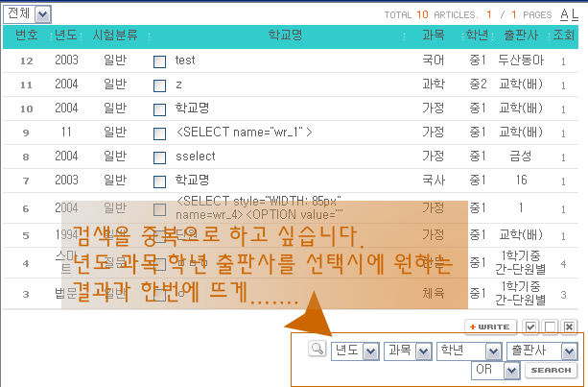Viewport: 588px width, 387px height.
Task: Select checkbox of row 7 학교명
Action: pyautogui.click(x=160, y=181)
